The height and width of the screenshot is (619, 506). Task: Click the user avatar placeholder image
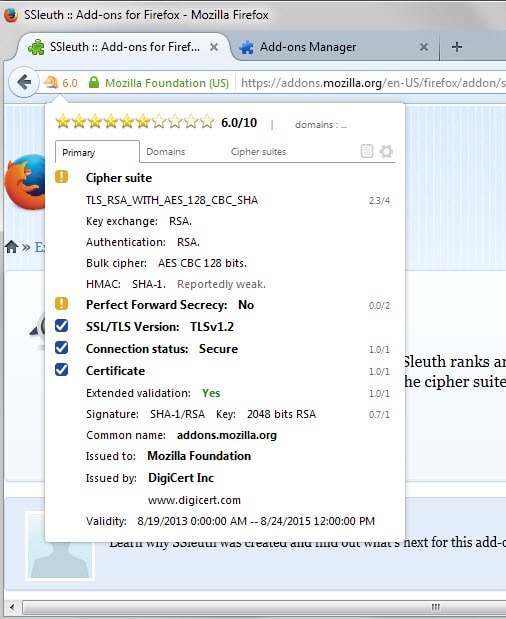tap(60, 546)
